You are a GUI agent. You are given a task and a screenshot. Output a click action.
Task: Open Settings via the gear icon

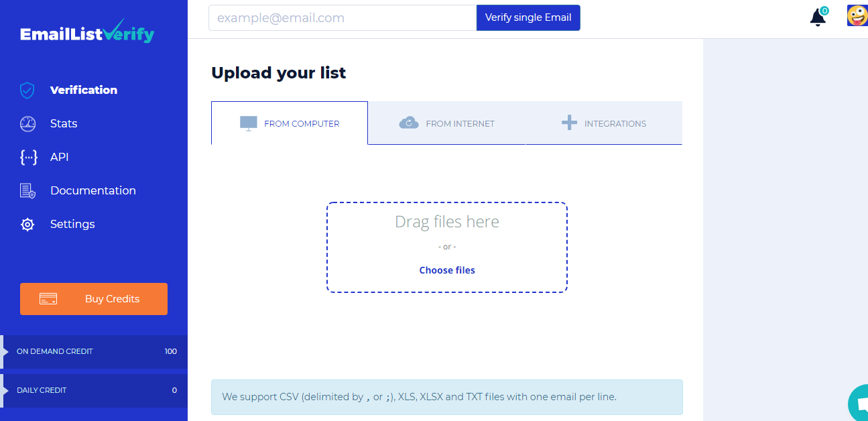[x=27, y=225]
